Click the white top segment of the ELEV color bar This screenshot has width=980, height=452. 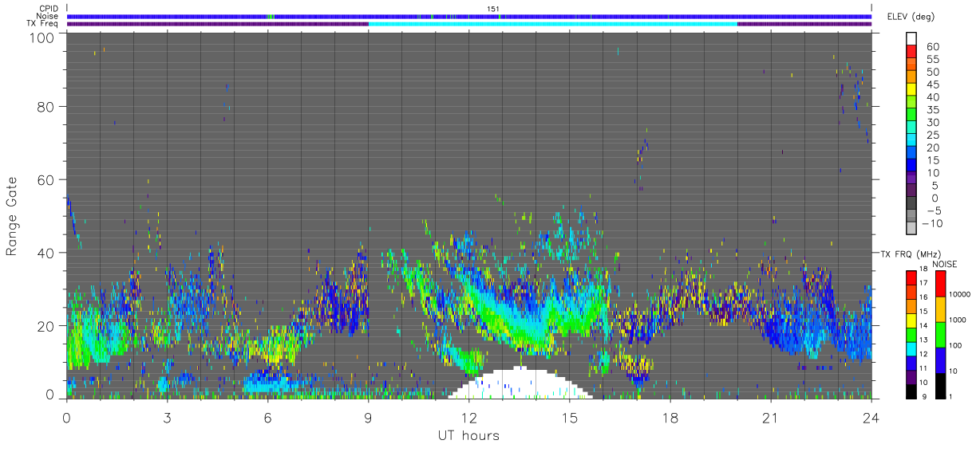tap(911, 39)
